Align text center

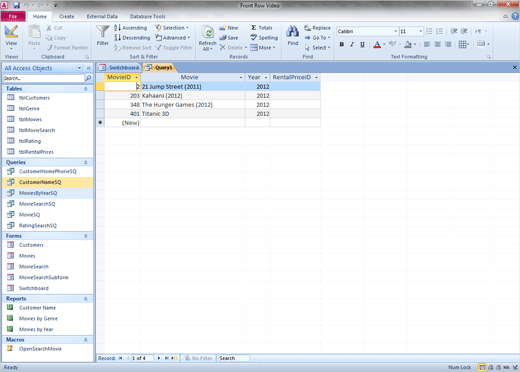pos(438,44)
